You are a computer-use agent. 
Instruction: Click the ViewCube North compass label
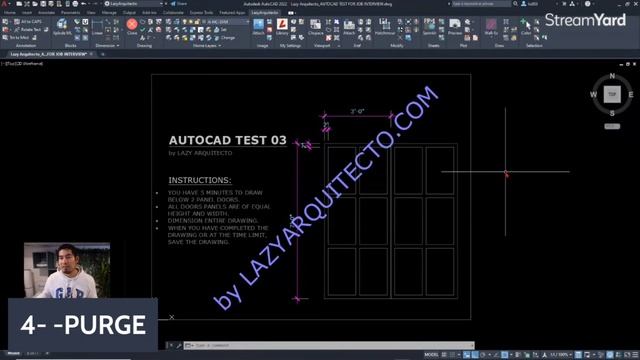pos(612,76)
